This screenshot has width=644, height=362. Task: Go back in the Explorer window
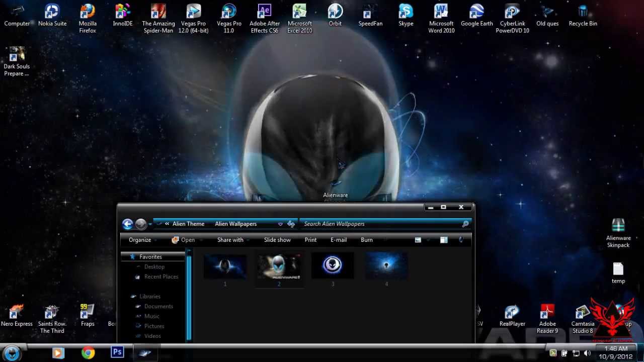pyautogui.click(x=127, y=224)
